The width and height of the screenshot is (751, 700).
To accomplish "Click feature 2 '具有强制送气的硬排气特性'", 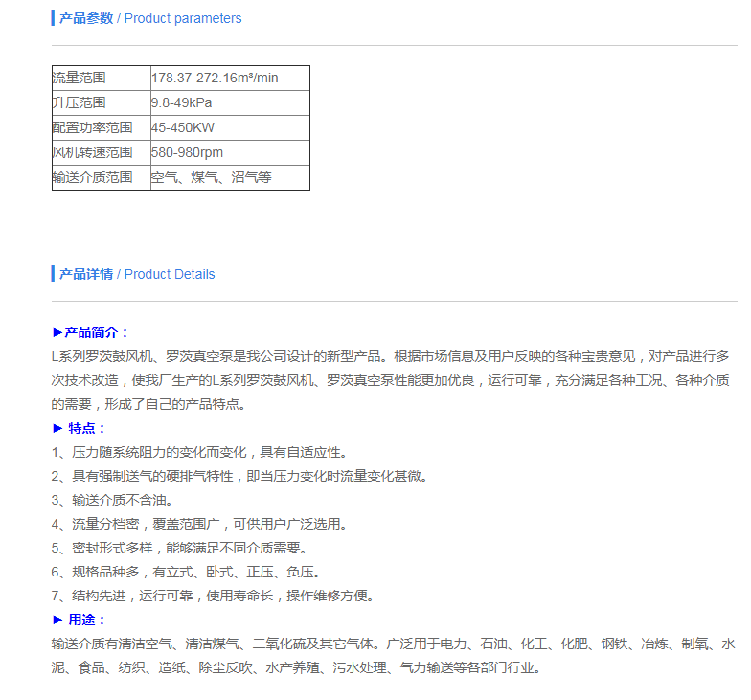I will [x=239, y=476].
